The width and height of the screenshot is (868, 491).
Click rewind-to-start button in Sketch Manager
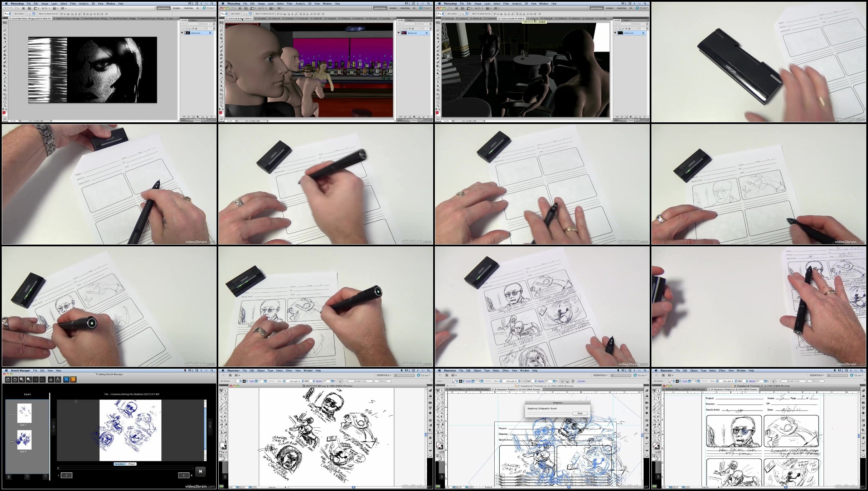[200, 471]
